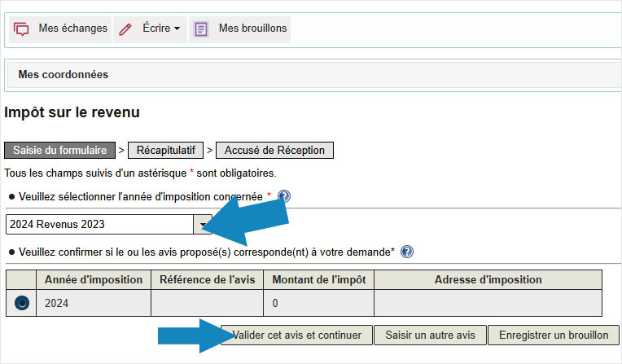Click the Impôt sur le revenu heading
The image size is (622, 364).
point(72,112)
